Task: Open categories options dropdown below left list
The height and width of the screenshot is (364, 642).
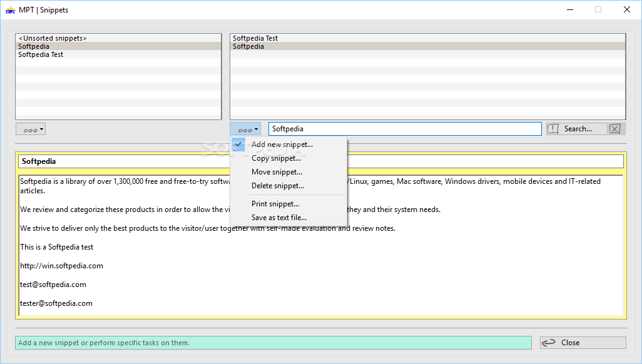Action: [x=31, y=129]
